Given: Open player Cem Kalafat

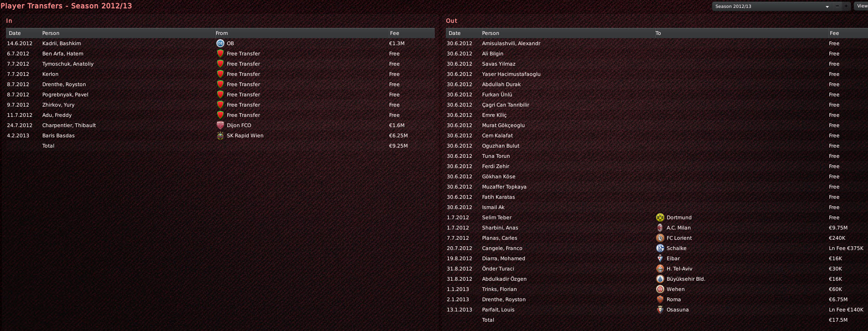Looking at the screenshot, I should 497,135.
